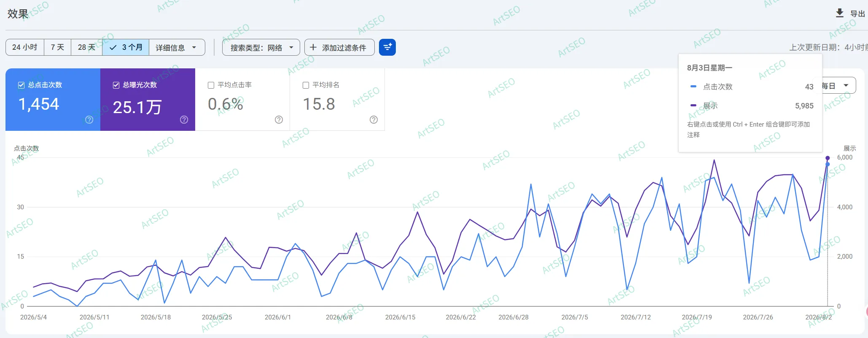The image size is (868, 338).
Task: Click the blue clicks data point on chart
Action: click(x=827, y=164)
